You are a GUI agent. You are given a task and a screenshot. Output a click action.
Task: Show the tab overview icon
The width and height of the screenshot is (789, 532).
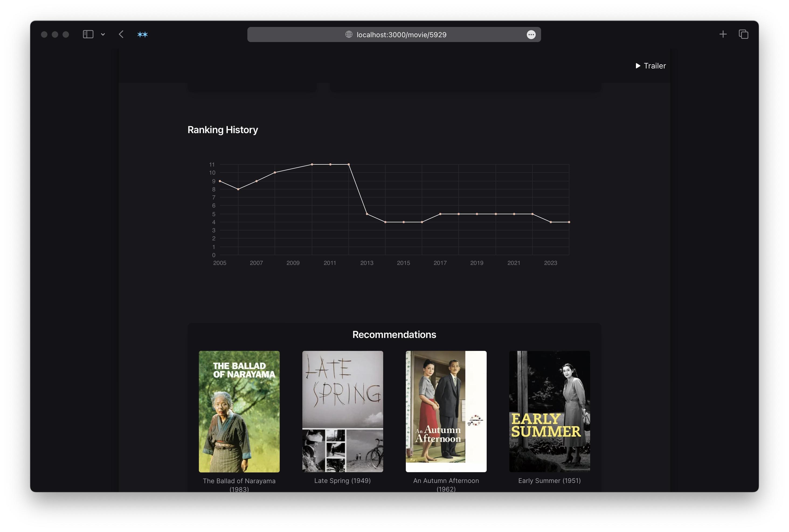coord(743,34)
